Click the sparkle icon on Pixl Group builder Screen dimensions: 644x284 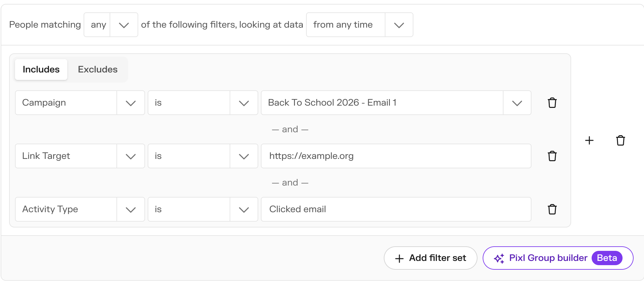(x=499, y=258)
